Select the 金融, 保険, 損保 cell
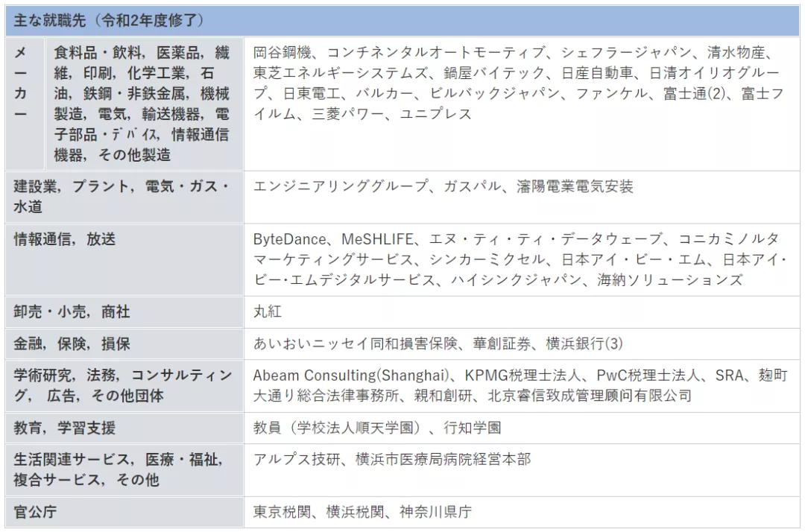Viewport: 805px width, 532px height. pyautogui.click(x=124, y=343)
